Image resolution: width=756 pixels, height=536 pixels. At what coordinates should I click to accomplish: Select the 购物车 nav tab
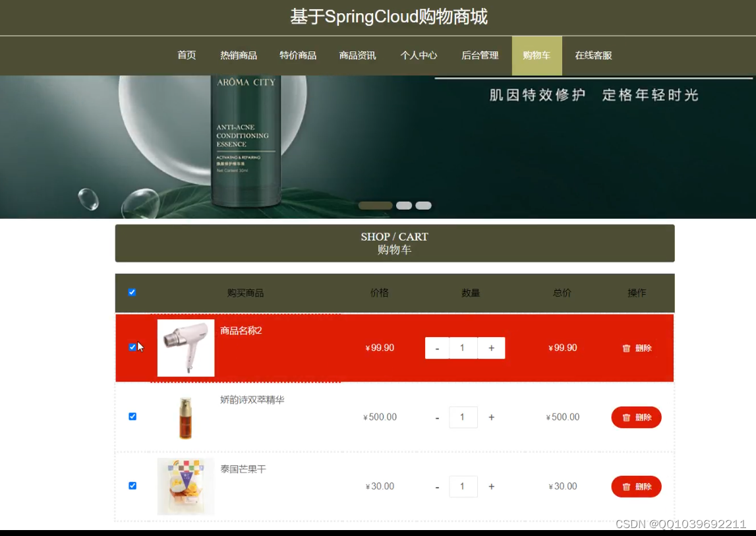coord(537,55)
